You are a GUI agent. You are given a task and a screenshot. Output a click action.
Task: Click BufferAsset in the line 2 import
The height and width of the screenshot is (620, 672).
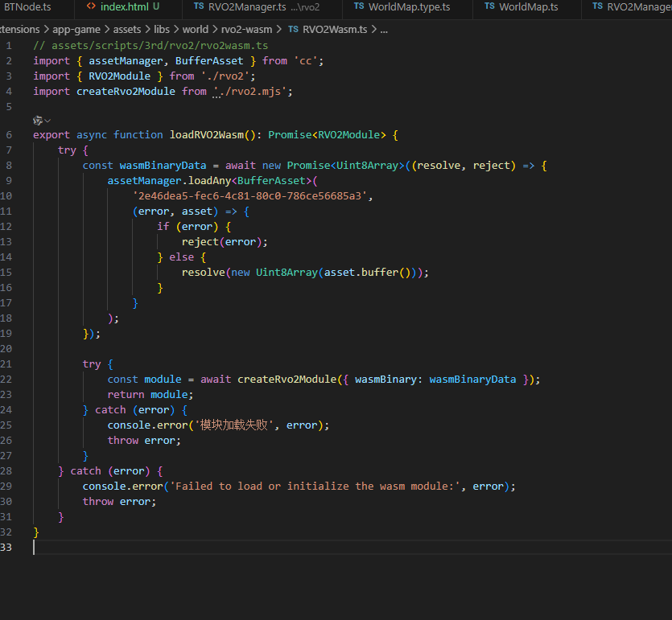pyautogui.click(x=209, y=61)
